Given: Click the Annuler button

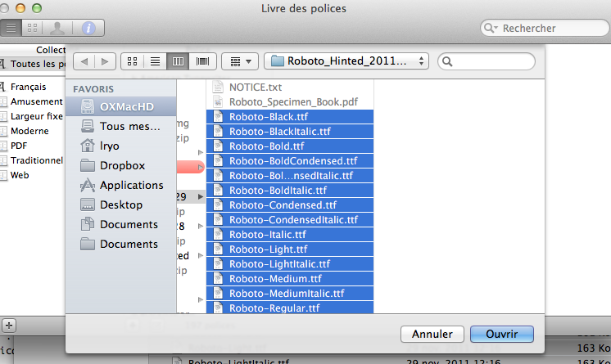Looking at the screenshot, I should (432, 334).
